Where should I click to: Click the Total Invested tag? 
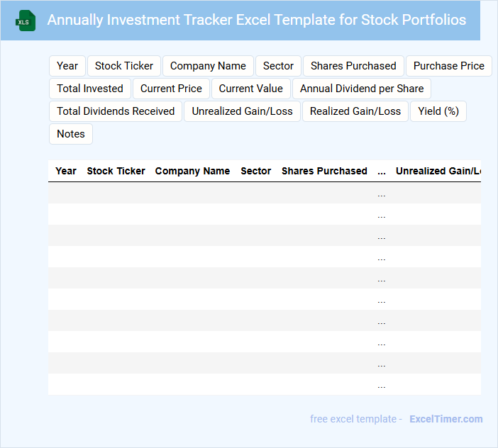[90, 89]
